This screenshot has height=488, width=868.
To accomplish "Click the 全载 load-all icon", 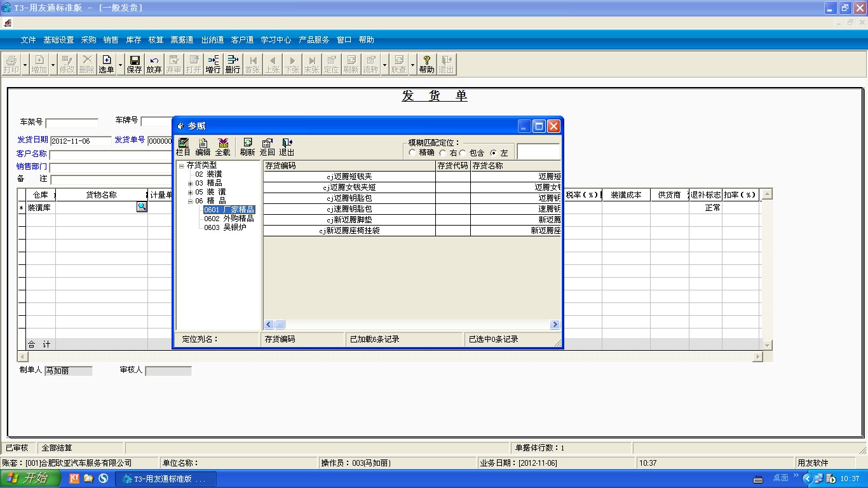I will tap(223, 147).
